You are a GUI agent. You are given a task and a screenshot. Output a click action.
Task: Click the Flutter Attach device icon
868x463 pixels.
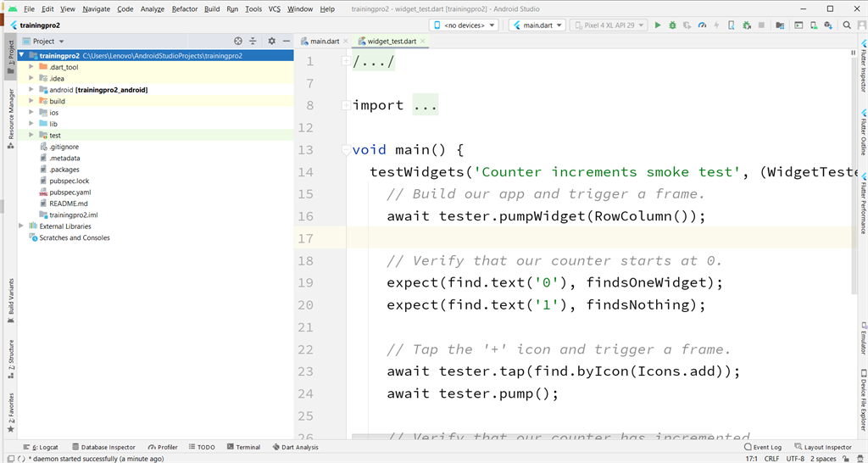click(x=732, y=25)
